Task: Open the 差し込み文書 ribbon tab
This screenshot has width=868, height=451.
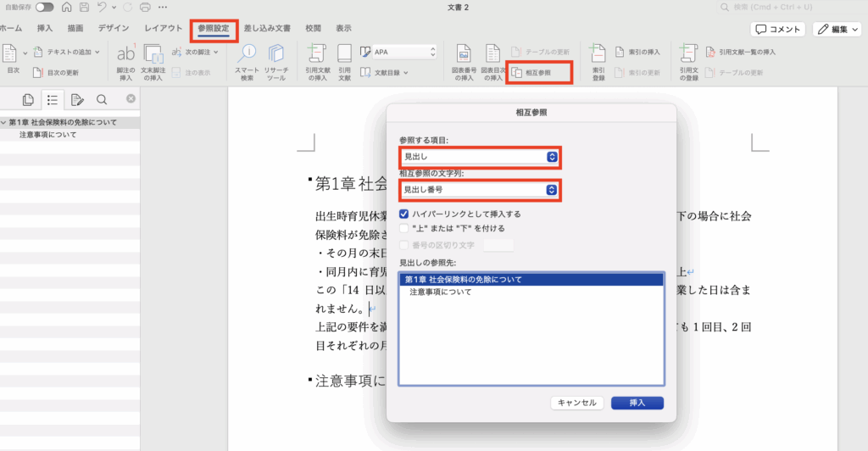Action: click(265, 28)
